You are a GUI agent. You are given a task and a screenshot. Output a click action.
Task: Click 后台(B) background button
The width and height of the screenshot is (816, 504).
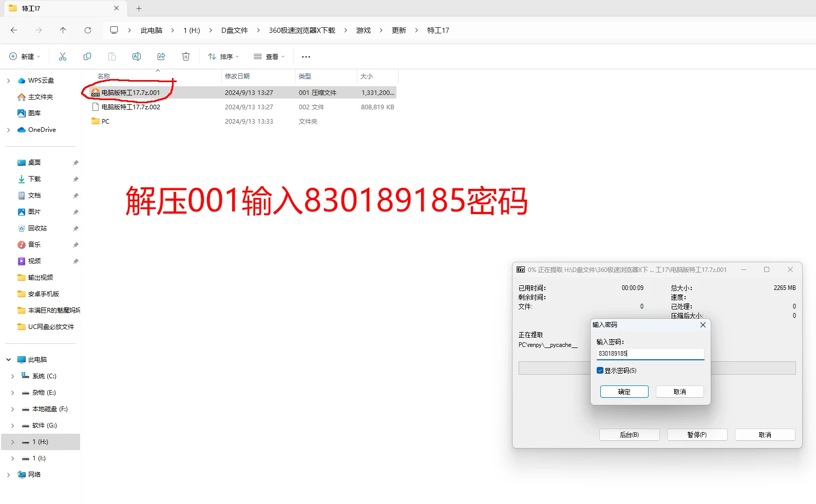point(630,435)
